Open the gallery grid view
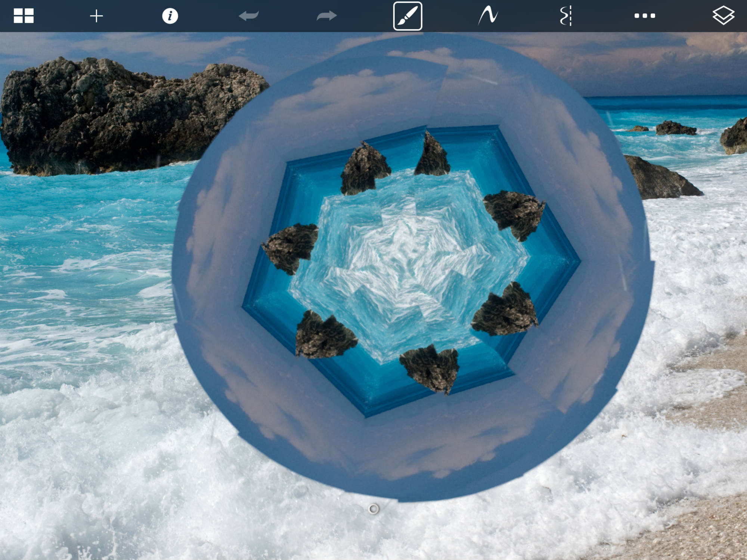The width and height of the screenshot is (747, 560). pos(24,16)
